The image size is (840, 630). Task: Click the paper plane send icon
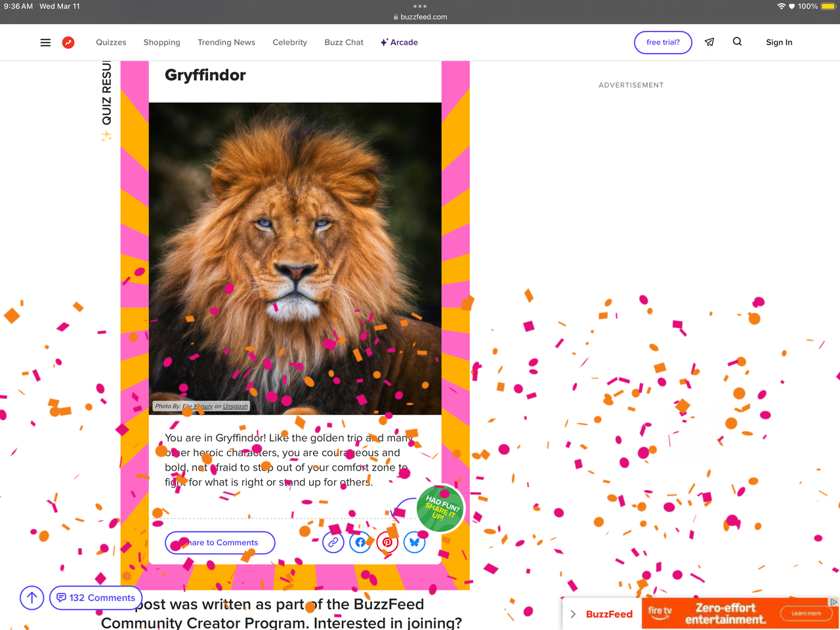tap(709, 43)
